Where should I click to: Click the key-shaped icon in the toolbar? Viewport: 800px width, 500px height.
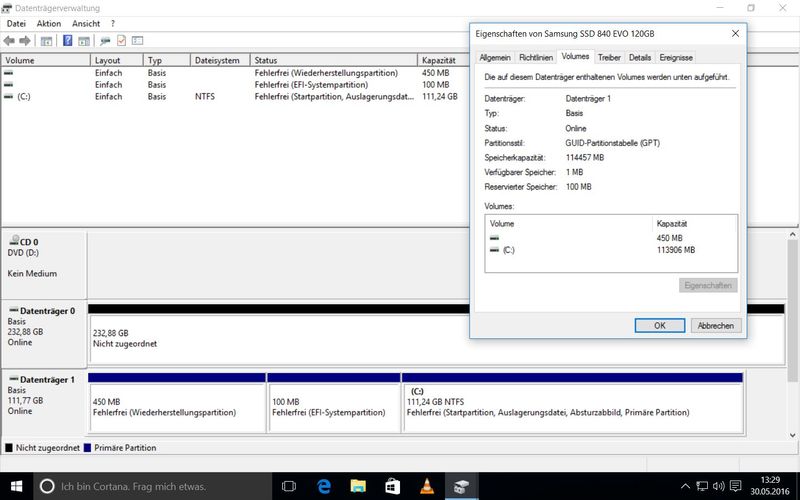105,41
